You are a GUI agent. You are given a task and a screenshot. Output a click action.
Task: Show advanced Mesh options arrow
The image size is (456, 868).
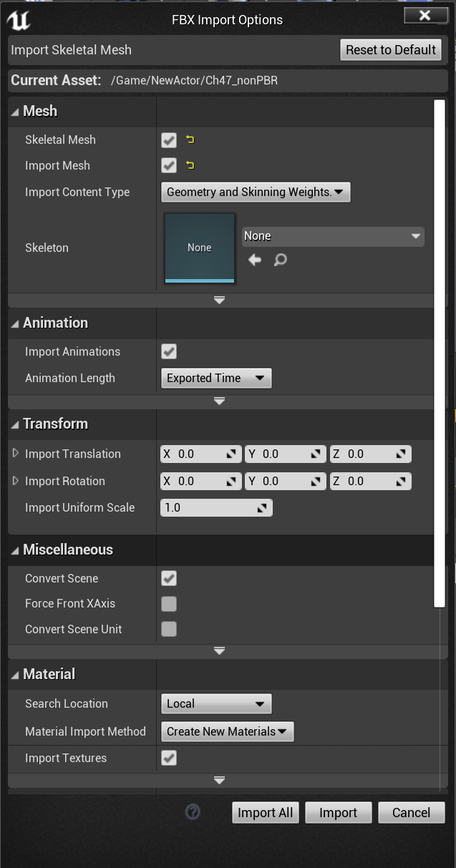(220, 301)
